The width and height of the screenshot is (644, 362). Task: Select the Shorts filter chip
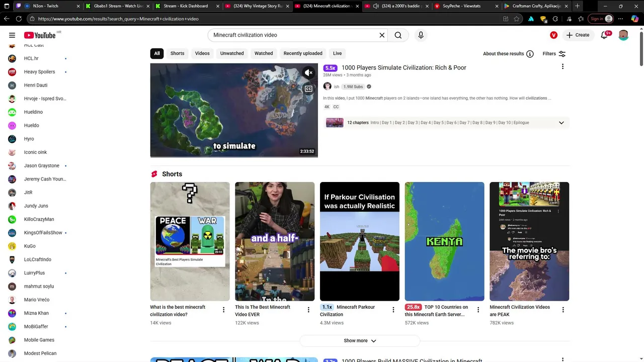(x=177, y=53)
